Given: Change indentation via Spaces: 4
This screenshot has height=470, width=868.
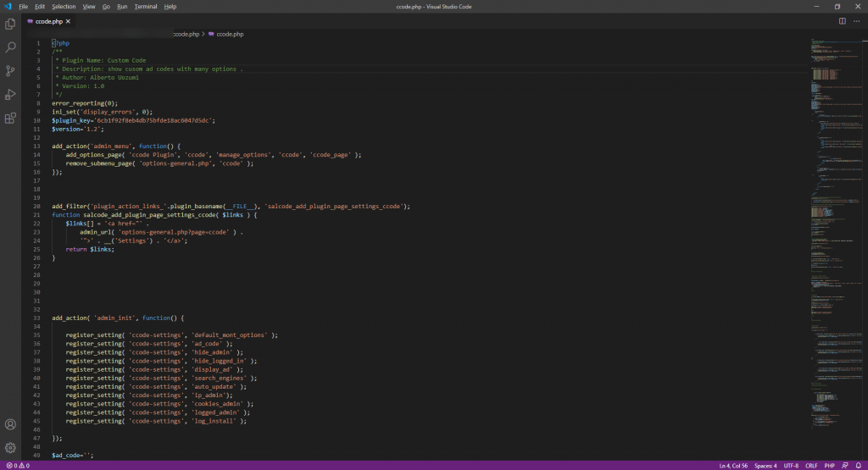Looking at the screenshot, I should point(765,466).
